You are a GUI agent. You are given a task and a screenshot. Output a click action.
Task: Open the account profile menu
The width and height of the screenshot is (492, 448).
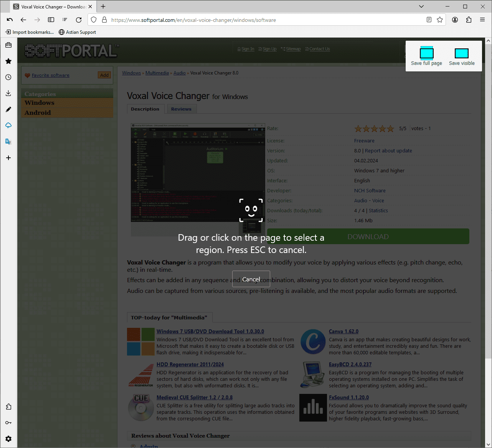click(x=455, y=20)
